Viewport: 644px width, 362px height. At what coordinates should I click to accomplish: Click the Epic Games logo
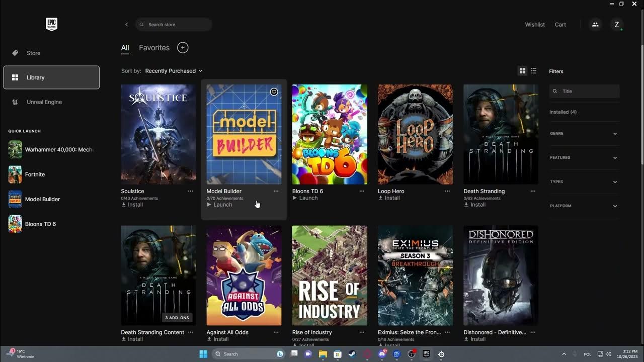51,24
